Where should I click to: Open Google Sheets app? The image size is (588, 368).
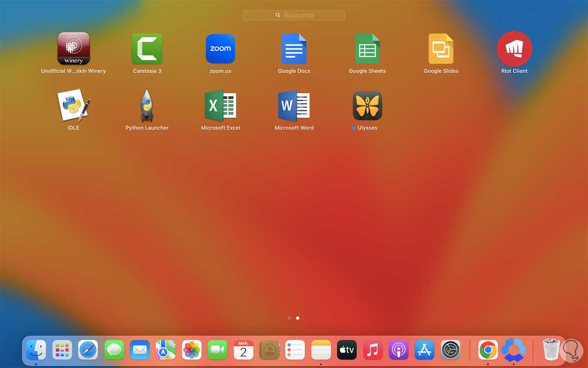click(367, 49)
